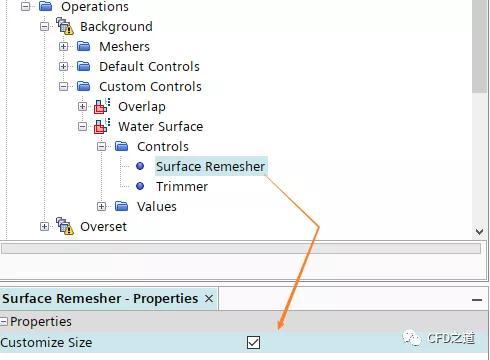Select the Surface Remesher tree item
This screenshot has height=360, width=490.
coord(211,166)
